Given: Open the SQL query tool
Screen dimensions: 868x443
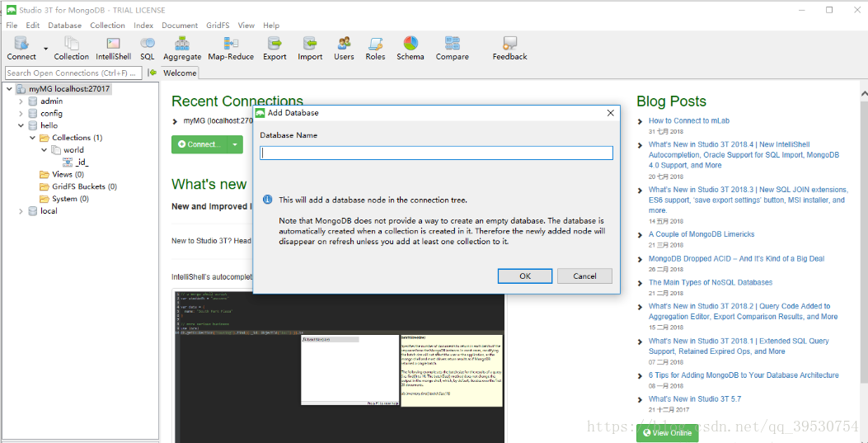Looking at the screenshot, I should (148, 48).
